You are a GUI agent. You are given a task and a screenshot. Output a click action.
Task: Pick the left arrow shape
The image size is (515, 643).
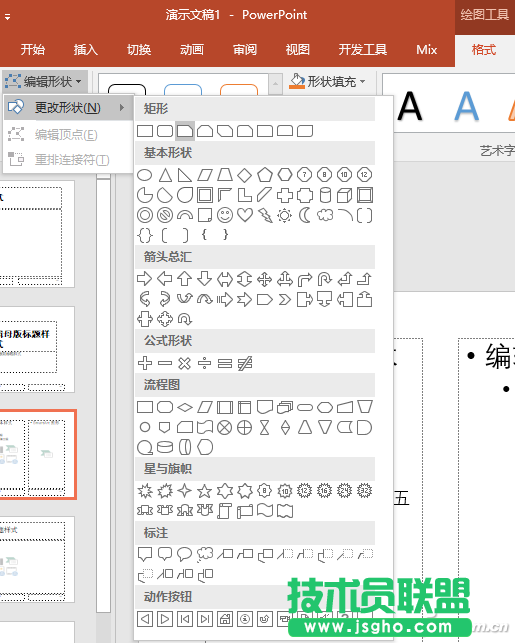click(165, 279)
